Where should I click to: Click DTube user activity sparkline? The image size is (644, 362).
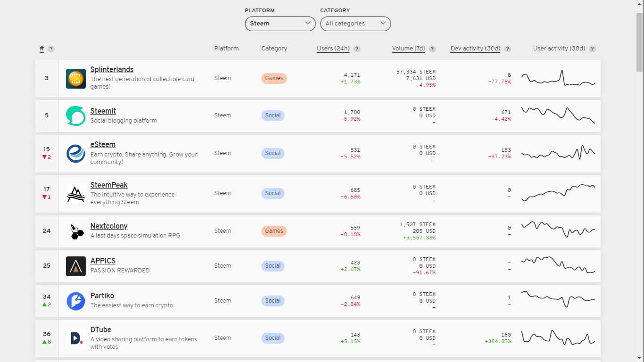point(558,337)
